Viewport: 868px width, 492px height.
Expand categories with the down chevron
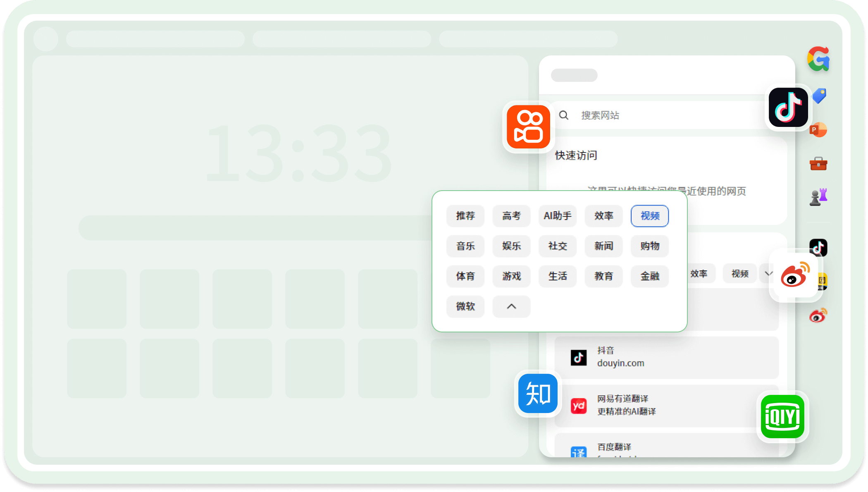768,273
